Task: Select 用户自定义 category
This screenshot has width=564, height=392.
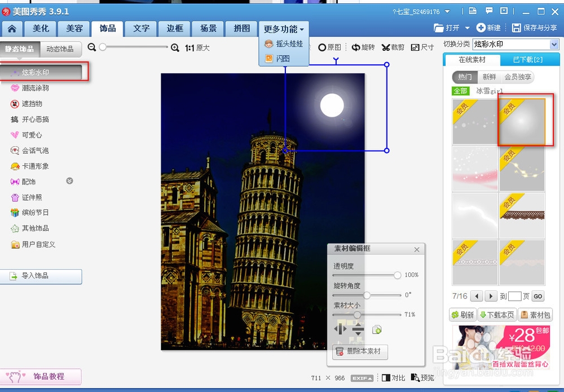Action: 33,245
